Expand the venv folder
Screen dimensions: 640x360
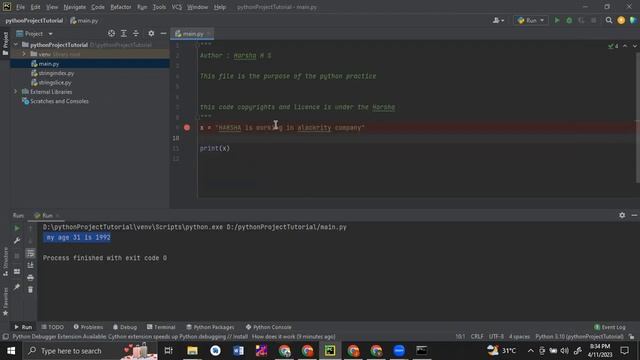[24, 54]
